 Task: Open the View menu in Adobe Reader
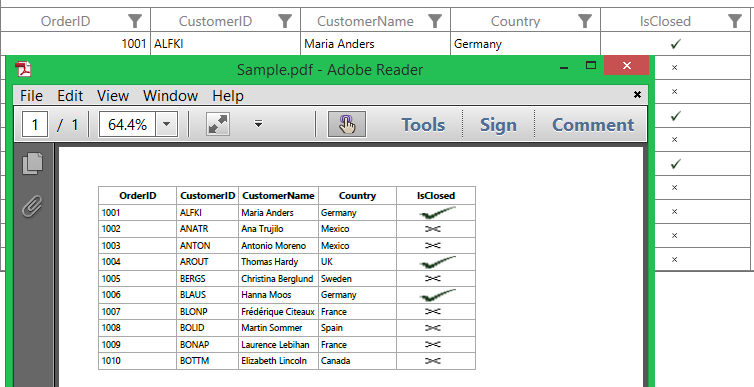113,96
